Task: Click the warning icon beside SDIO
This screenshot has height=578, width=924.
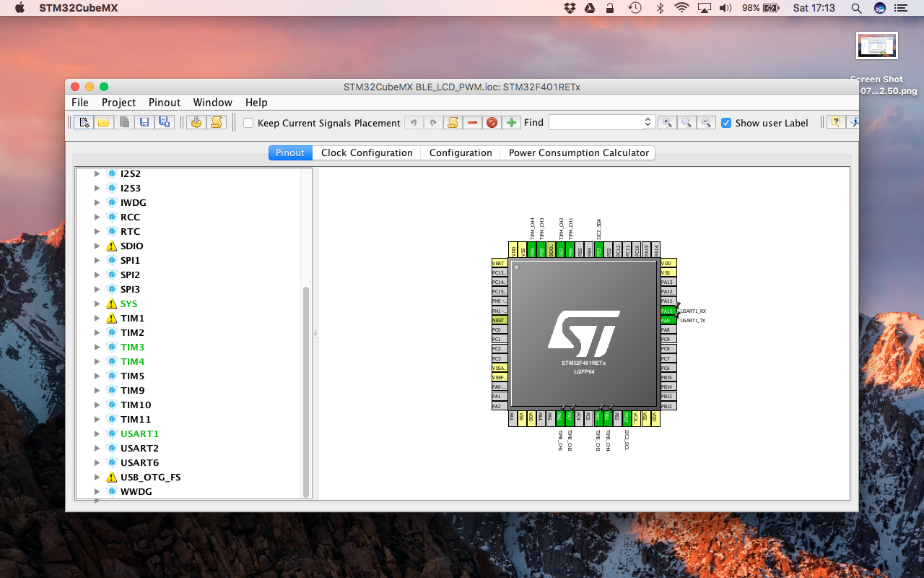Action: point(111,246)
